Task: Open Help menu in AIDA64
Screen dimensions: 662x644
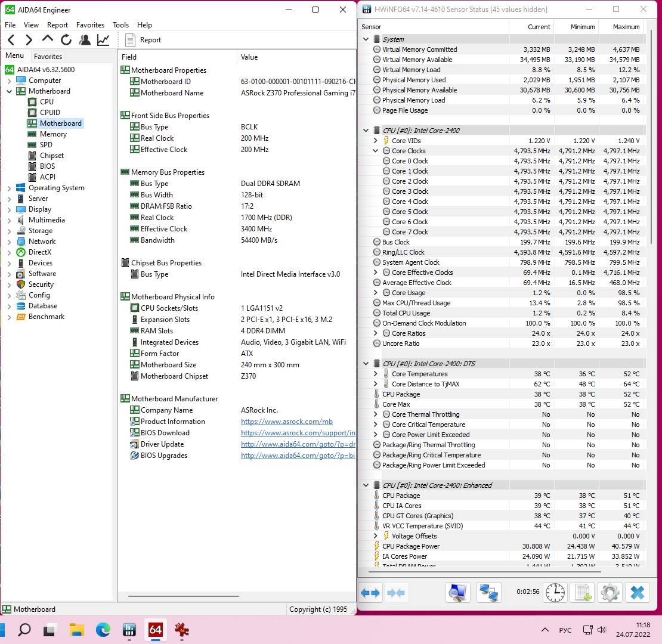Action: 144,25
